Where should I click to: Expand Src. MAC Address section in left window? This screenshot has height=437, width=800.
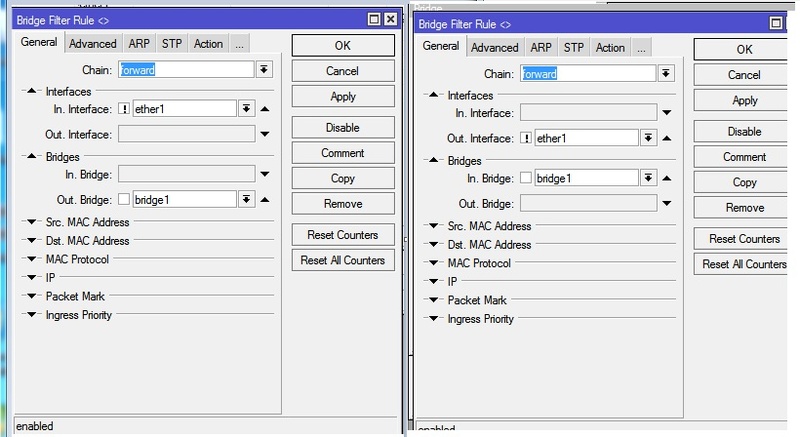(31, 222)
